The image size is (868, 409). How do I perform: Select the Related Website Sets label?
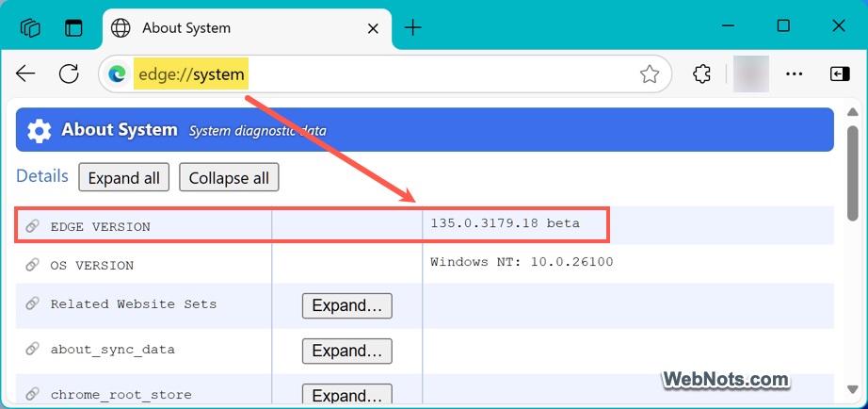coord(134,304)
